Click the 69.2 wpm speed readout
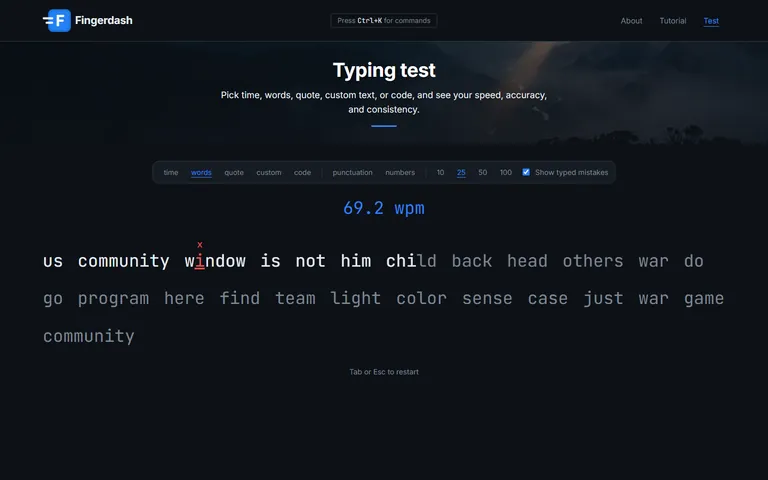Viewport: 768px width, 480px height. pos(384,208)
